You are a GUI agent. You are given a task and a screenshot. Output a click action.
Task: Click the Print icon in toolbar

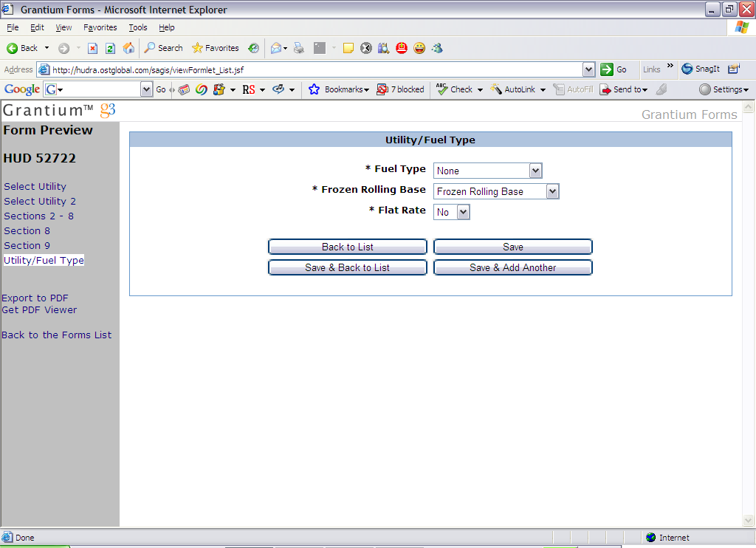point(298,48)
